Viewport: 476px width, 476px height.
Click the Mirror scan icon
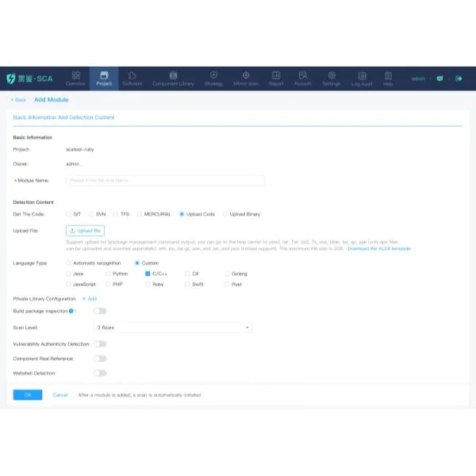246,75
